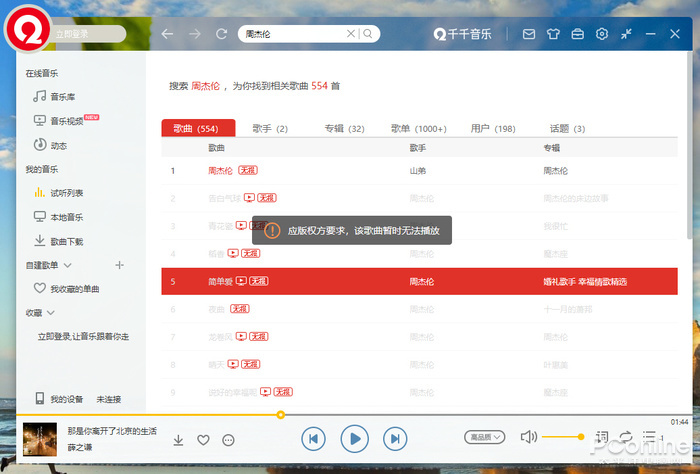Click lossless badge on first song

tap(248, 170)
